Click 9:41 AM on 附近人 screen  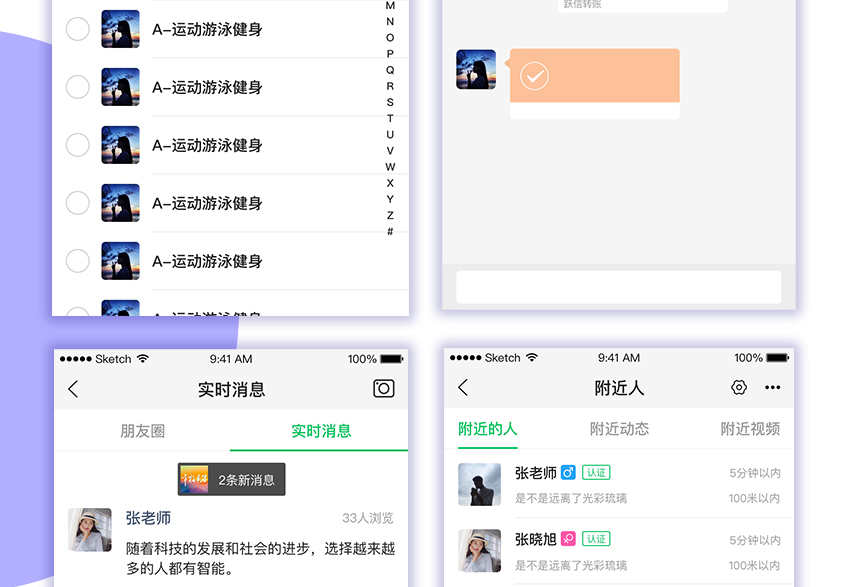[x=619, y=358]
